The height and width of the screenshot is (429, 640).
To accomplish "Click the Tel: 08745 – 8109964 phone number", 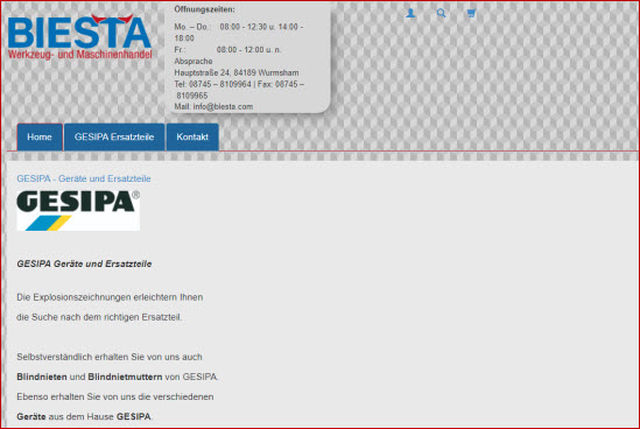I will pyautogui.click(x=213, y=84).
